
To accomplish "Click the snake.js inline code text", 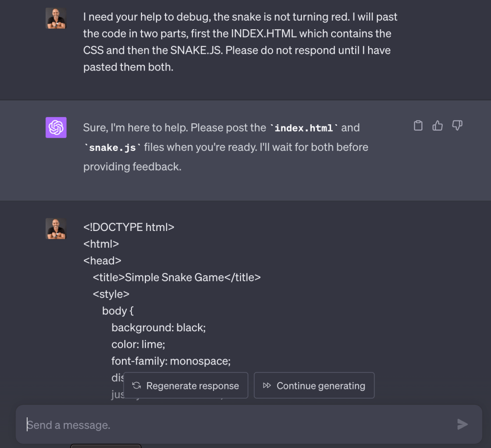I will 112,148.
